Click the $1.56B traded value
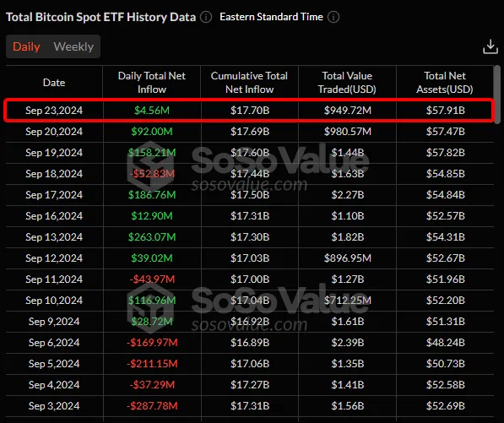Viewport: 504px width, 423px height. [348, 406]
